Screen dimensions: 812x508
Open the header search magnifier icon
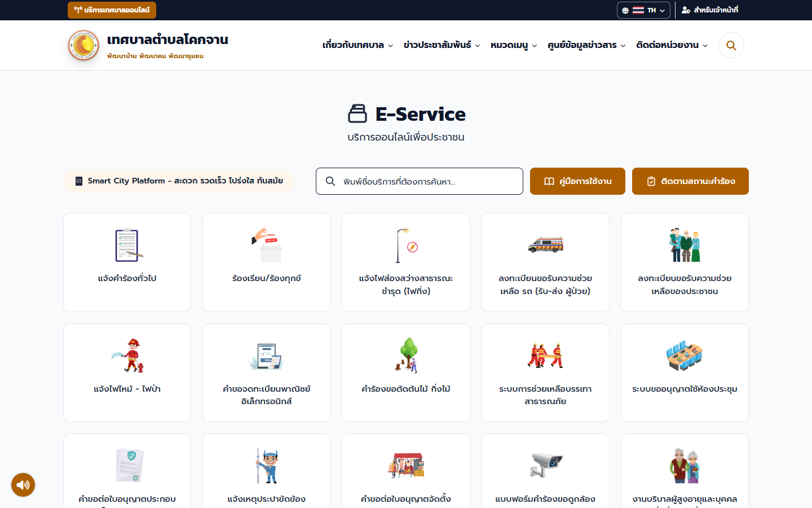pyautogui.click(x=731, y=45)
